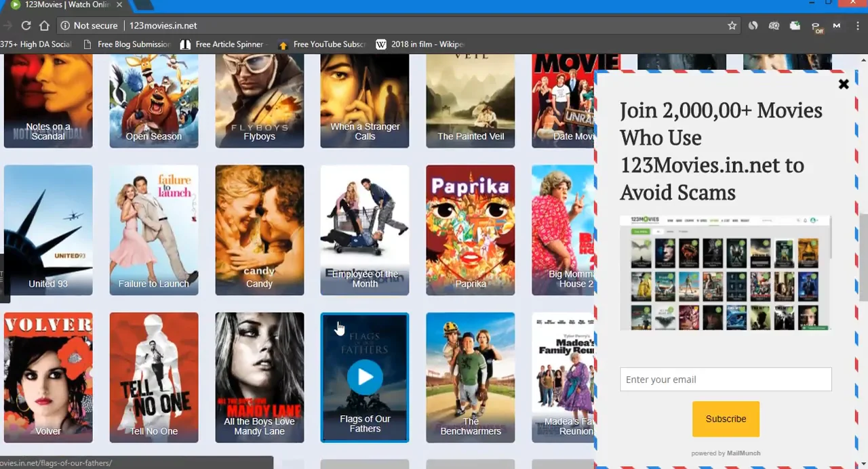This screenshot has width=868, height=469.
Task: Play Flags of Our Fathers movie
Action: click(365, 377)
